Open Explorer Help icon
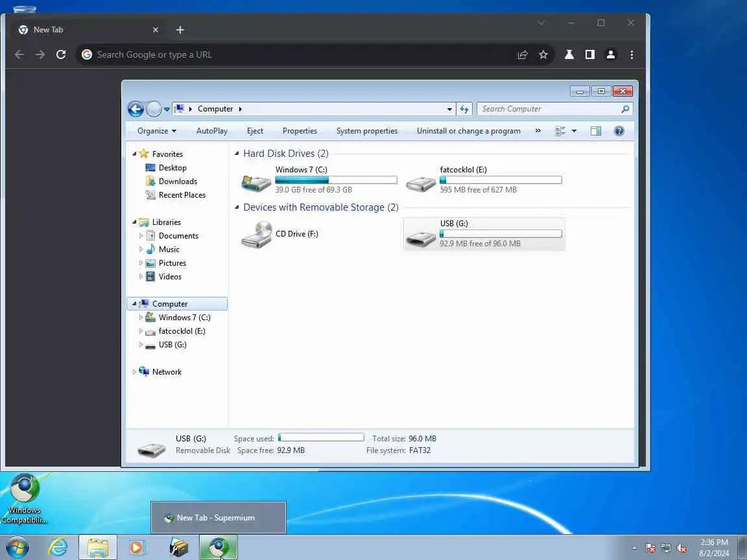 click(x=619, y=131)
